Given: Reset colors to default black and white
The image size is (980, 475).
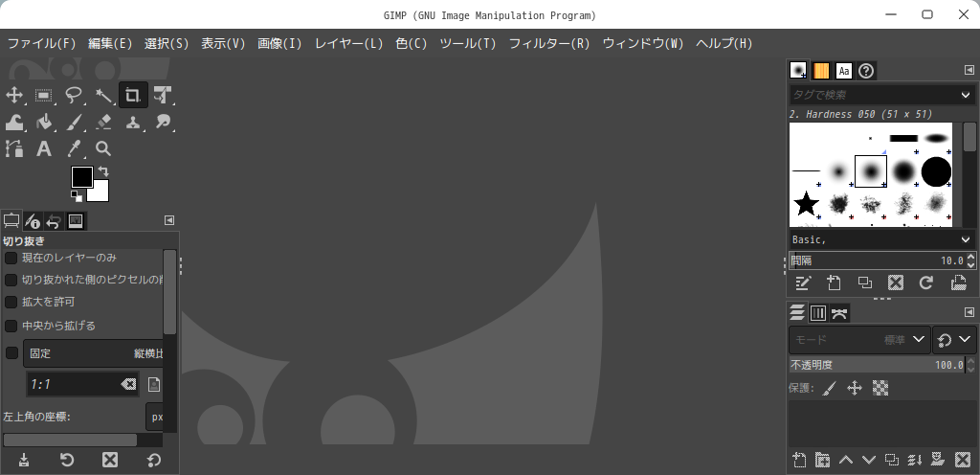Looking at the screenshot, I should point(77,196).
